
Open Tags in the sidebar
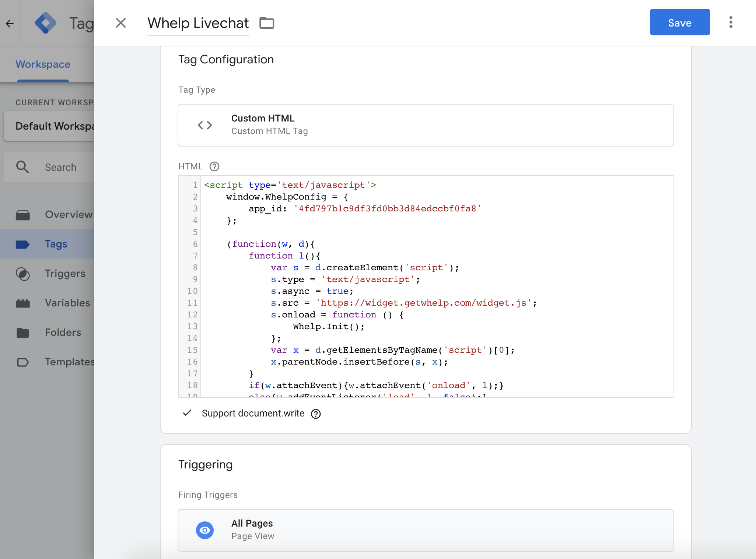(47, 244)
